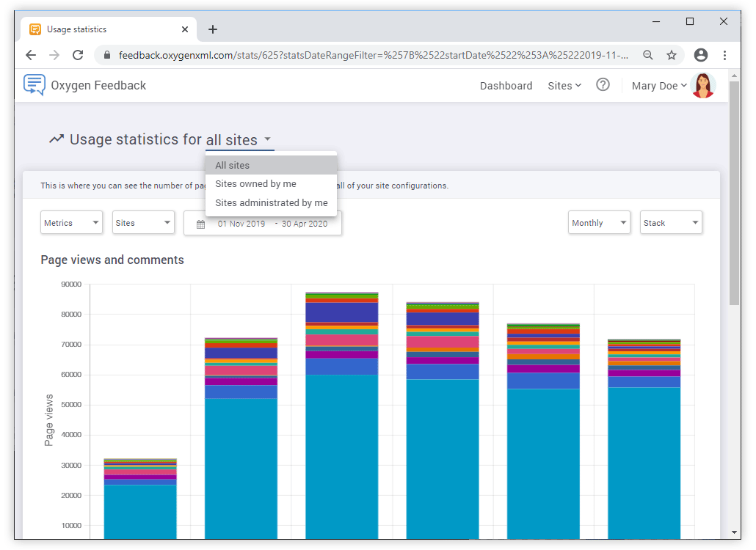Click the site lock padlock icon
This screenshot has width=756, height=550.
pos(107,55)
